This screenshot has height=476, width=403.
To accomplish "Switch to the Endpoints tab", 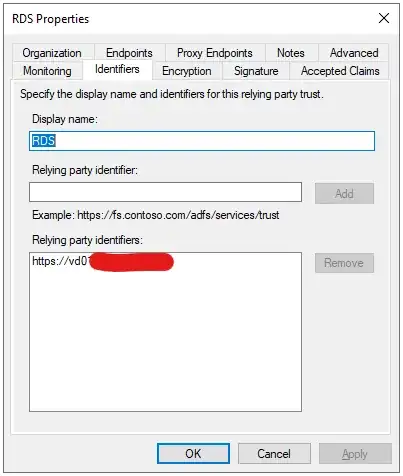I will [x=129, y=53].
